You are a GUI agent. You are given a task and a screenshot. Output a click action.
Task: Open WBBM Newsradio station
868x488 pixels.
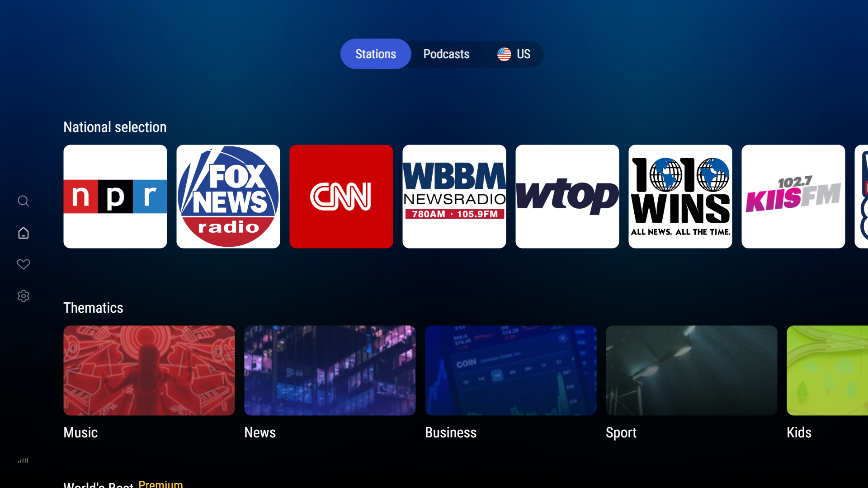pyautogui.click(x=454, y=197)
